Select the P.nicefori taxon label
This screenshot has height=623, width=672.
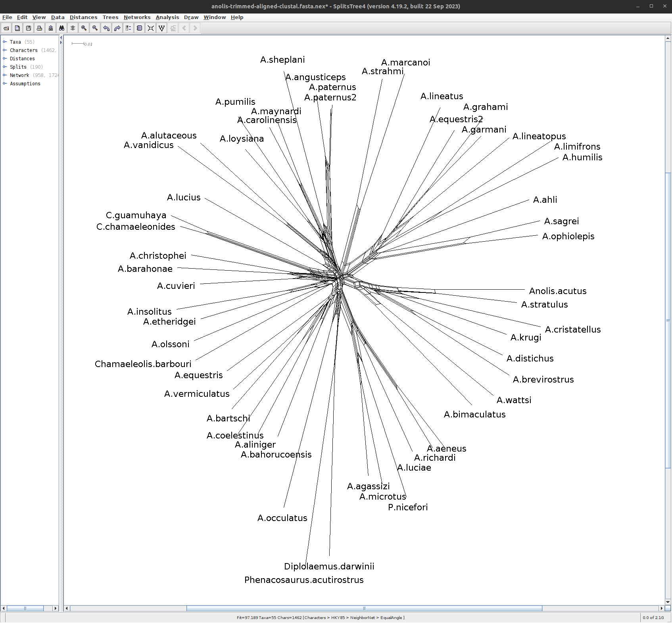[408, 507]
